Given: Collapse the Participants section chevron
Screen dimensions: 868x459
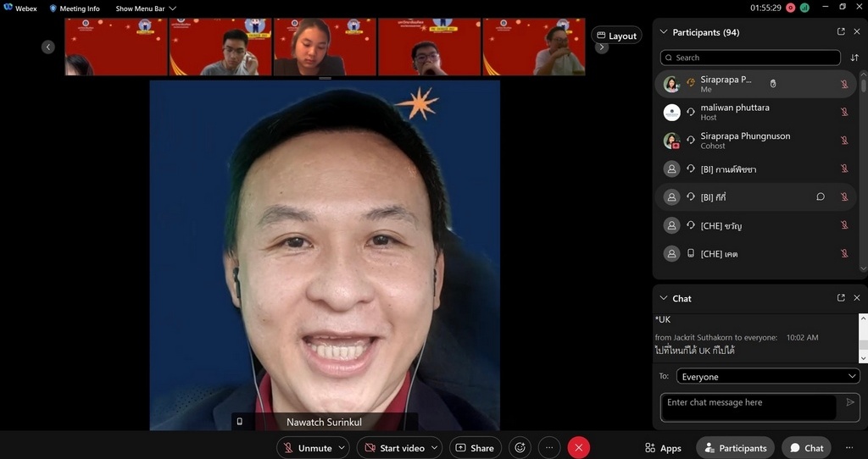Looking at the screenshot, I should click(x=663, y=32).
